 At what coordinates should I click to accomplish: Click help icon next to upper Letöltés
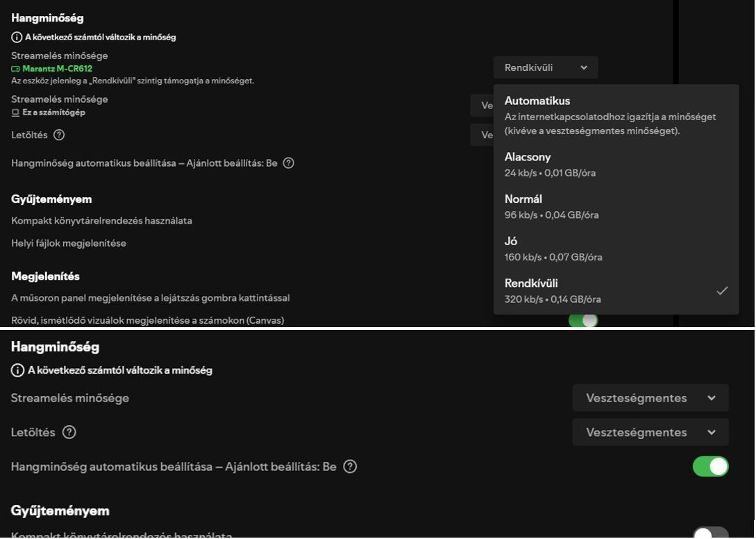(59, 135)
